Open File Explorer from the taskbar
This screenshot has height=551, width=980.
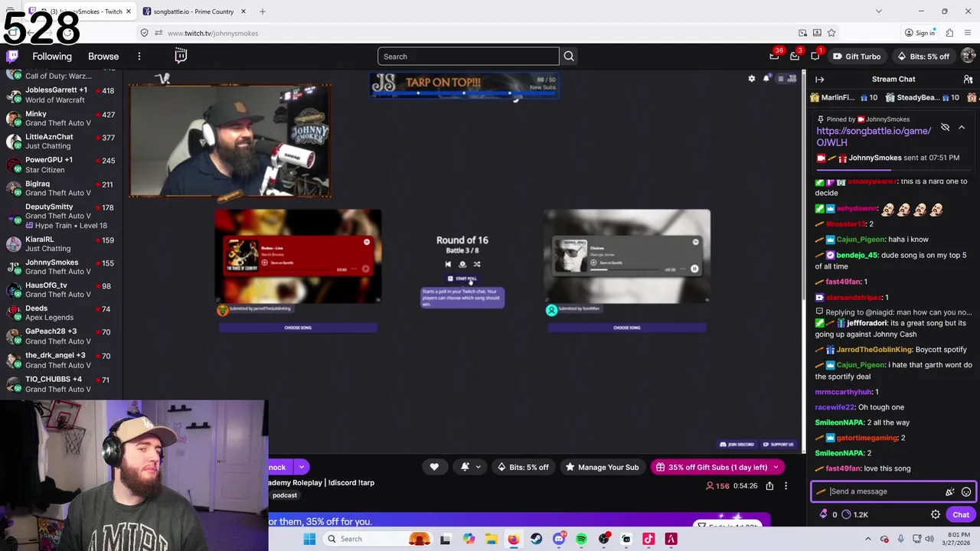pyautogui.click(x=491, y=539)
